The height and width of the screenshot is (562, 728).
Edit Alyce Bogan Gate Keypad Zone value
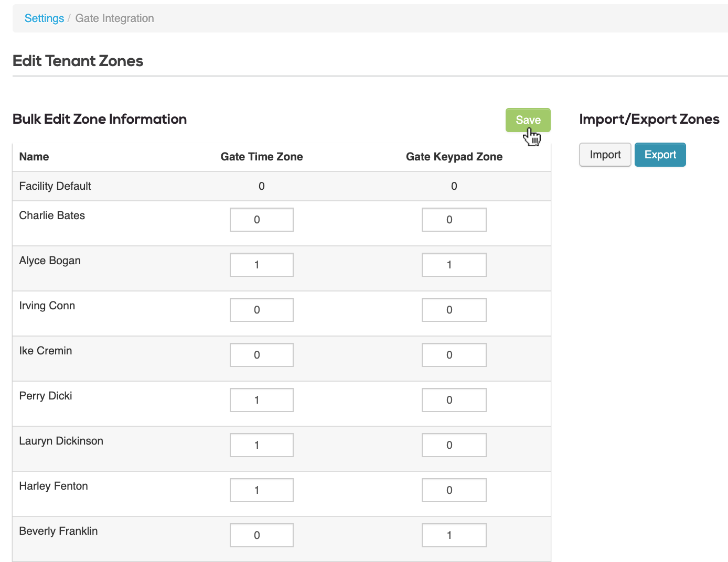point(454,264)
